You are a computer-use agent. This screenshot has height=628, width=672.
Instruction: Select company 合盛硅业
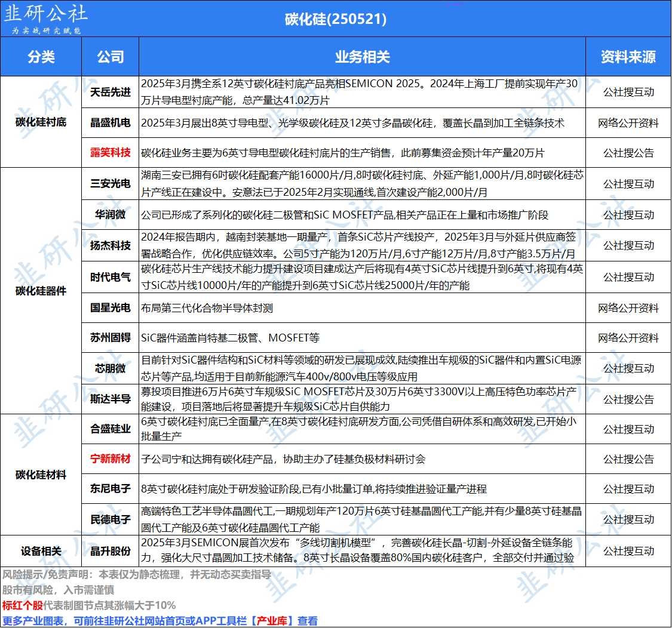(x=110, y=429)
